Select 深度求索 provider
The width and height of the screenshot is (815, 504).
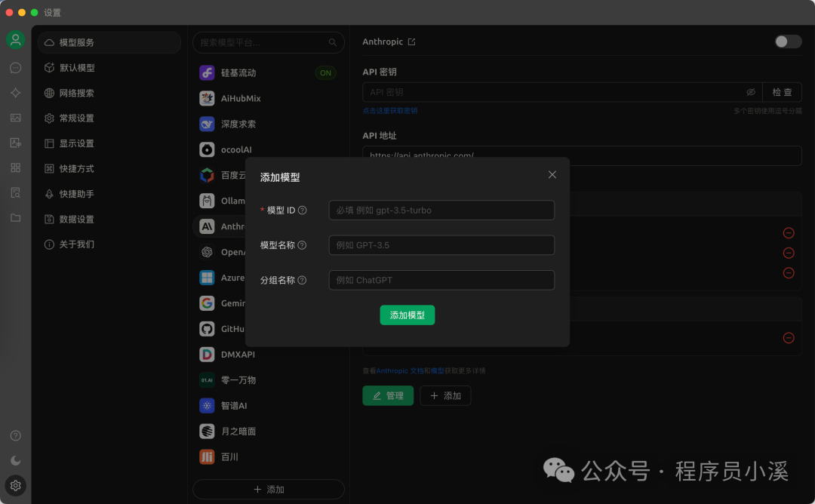click(268, 124)
